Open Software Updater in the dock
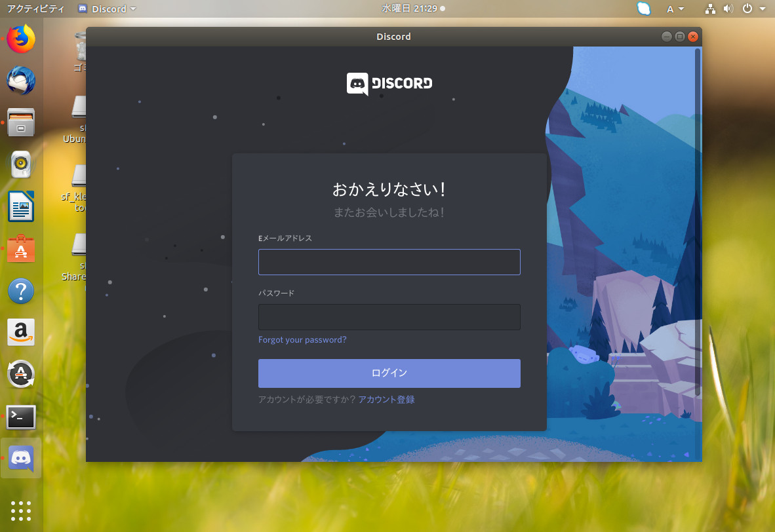The image size is (775, 532). tap(21, 374)
